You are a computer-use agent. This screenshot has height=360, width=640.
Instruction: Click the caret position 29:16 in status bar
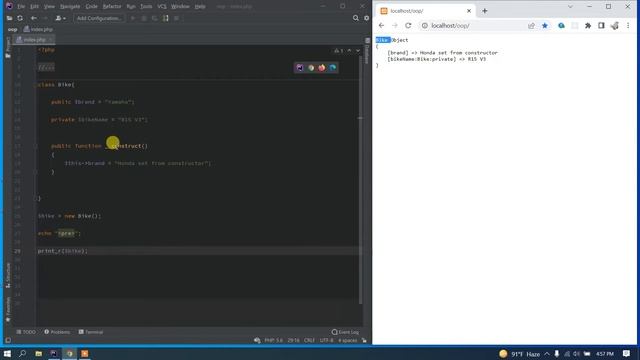[293, 340]
